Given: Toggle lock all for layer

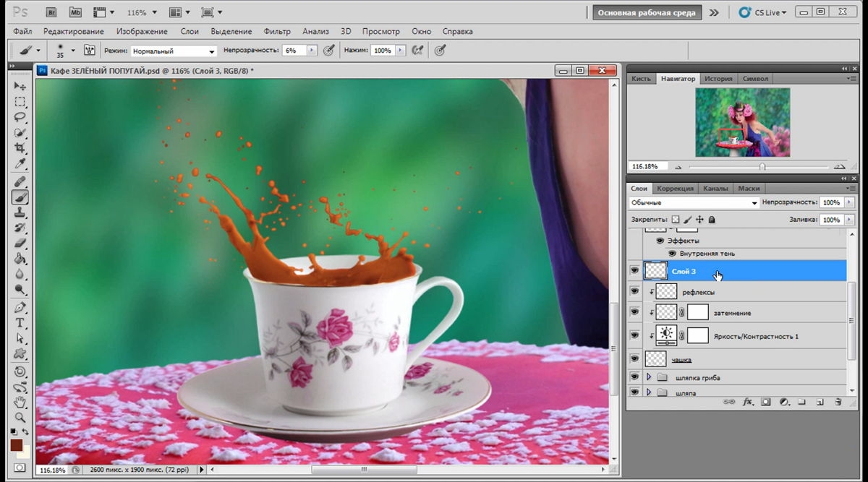Looking at the screenshot, I should [x=712, y=220].
